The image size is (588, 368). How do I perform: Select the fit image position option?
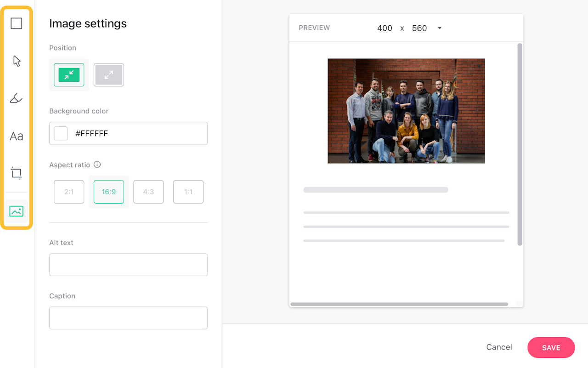69,75
